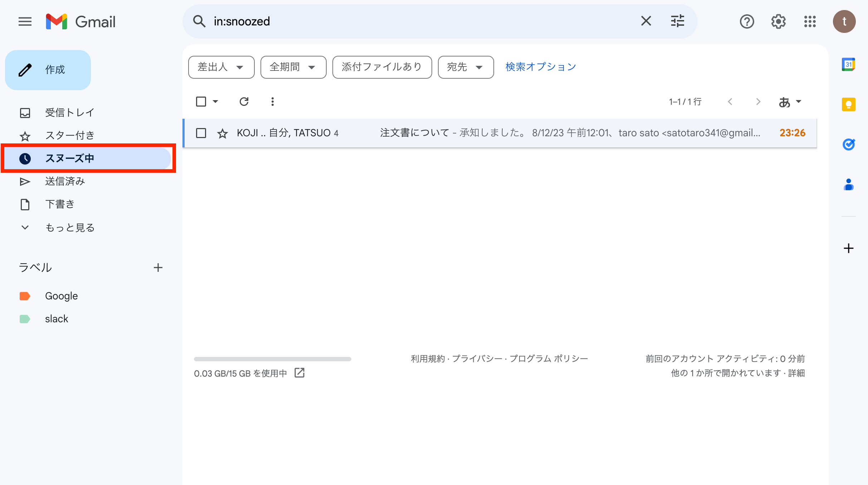The width and height of the screenshot is (868, 485).
Task: Tick the select-all checkbox
Action: point(201,102)
